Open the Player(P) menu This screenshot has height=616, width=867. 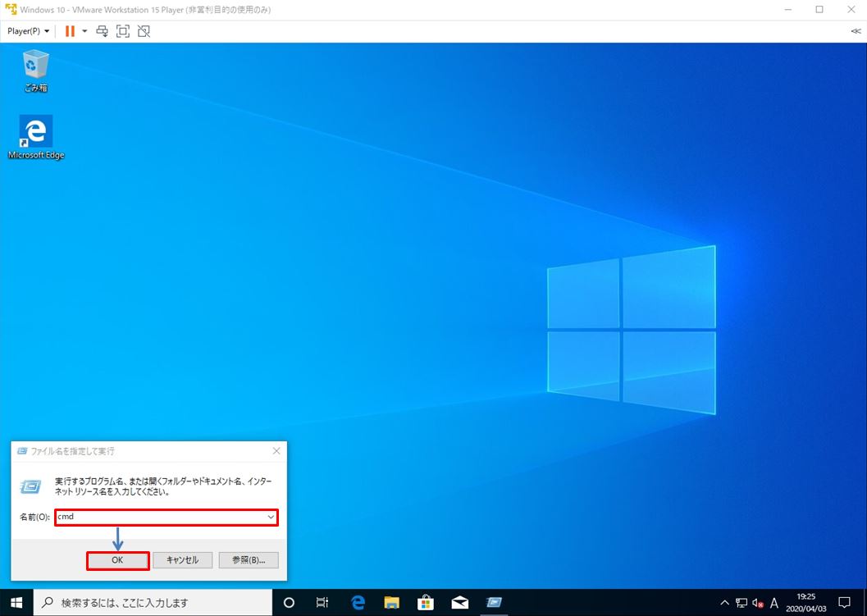point(28,31)
